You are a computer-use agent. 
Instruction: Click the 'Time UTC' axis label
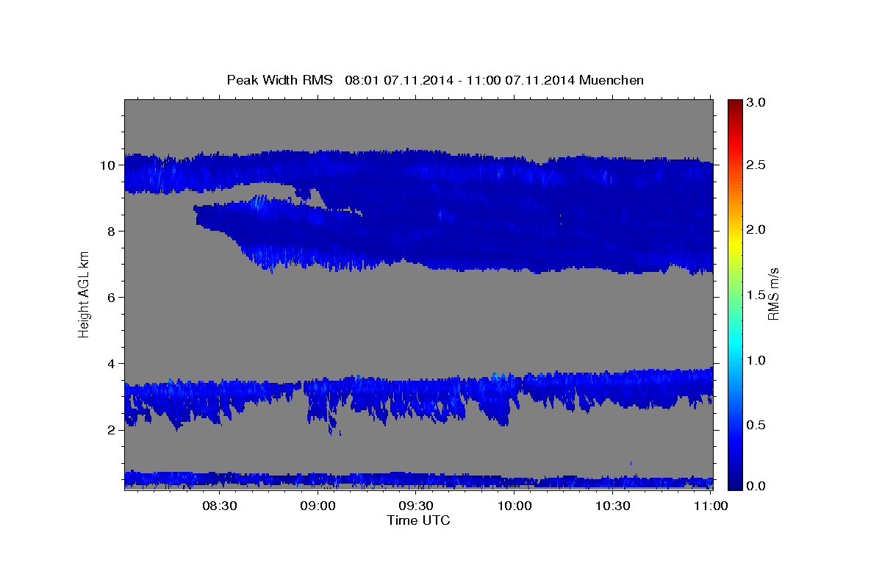(418, 520)
